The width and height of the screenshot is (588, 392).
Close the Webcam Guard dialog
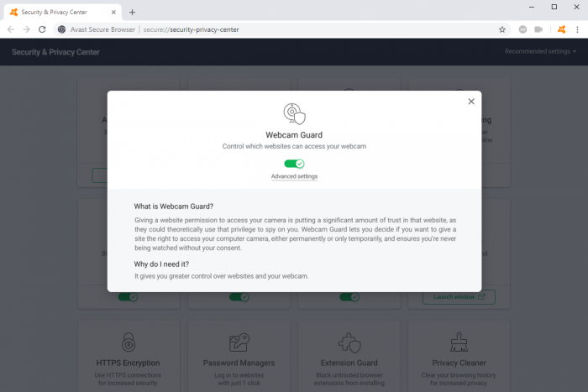tap(471, 102)
